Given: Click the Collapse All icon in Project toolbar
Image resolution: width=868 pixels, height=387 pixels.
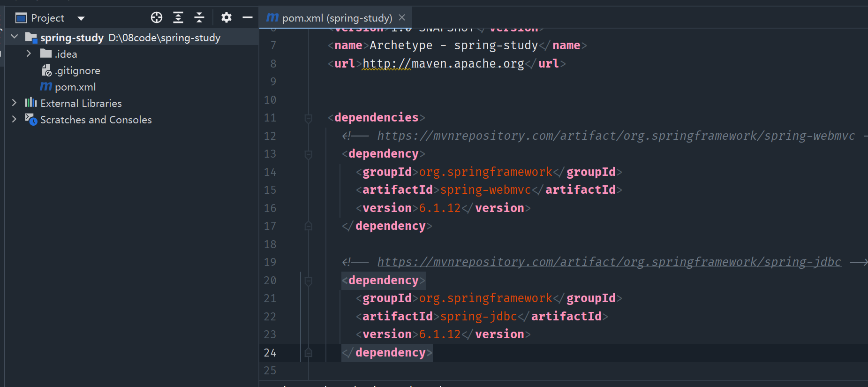Looking at the screenshot, I should pos(199,18).
